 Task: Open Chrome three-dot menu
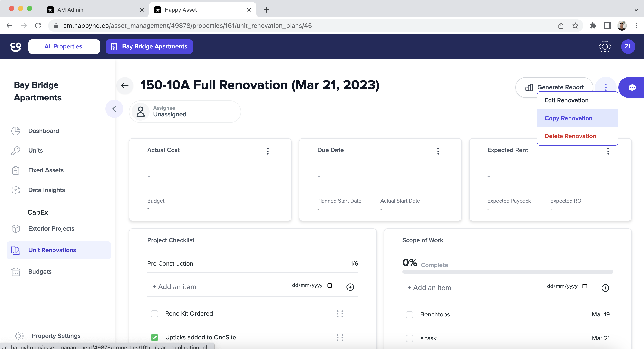(x=636, y=26)
